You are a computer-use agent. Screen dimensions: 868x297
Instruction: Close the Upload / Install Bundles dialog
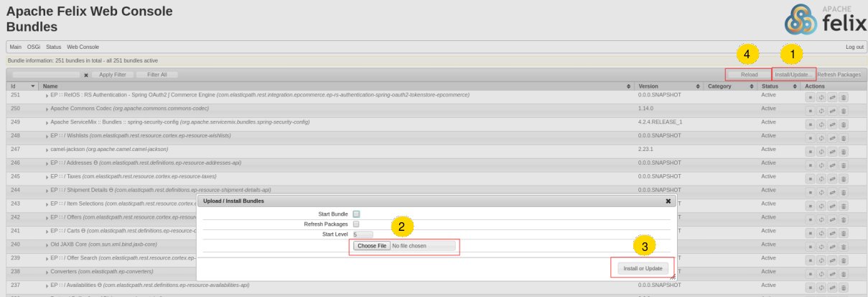coord(668,201)
